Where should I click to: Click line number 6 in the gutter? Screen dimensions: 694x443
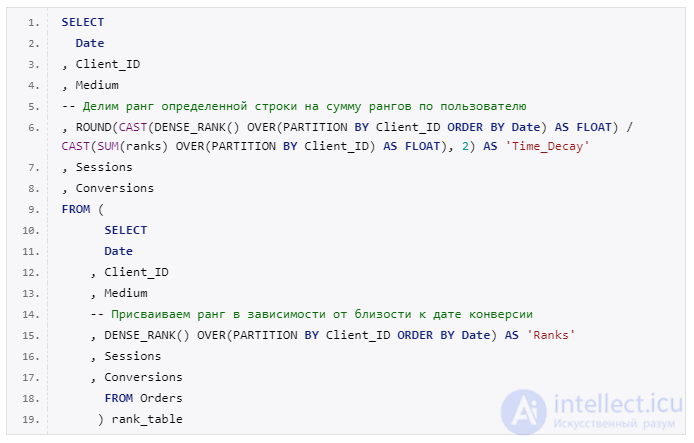click(x=34, y=128)
